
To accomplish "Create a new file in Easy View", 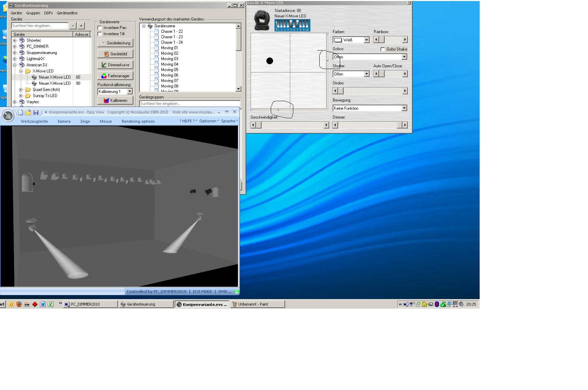I will [21, 112].
